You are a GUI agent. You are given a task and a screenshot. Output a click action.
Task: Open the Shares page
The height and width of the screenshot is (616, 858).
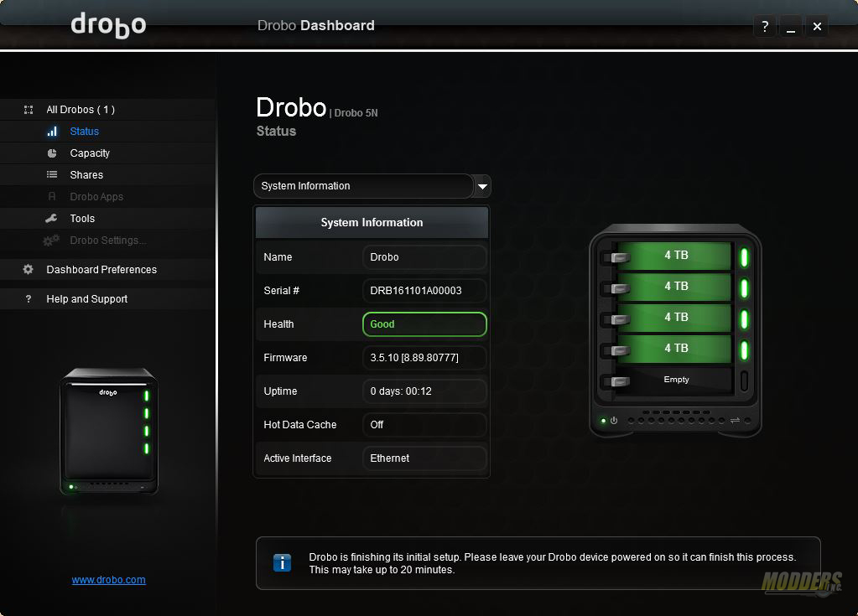pyautogui.click(x=86, y=175)
